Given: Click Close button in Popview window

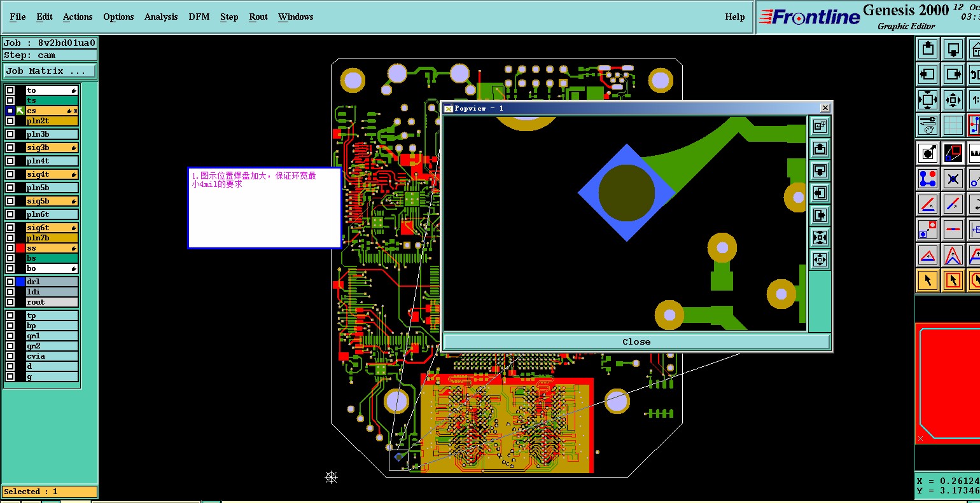Looking at the screenshot, I should pos(636,341).
